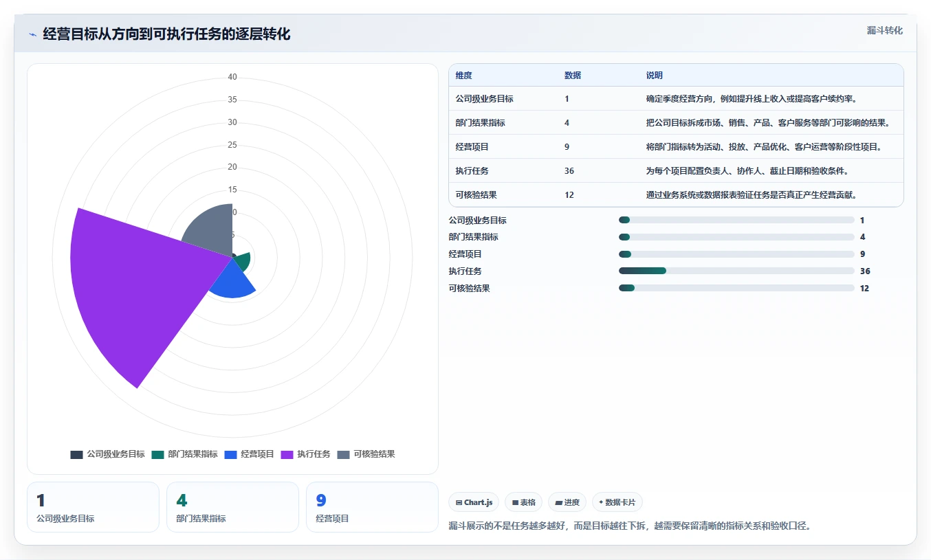The image size is (931, 560).
Task: Click the 25 axis tick label on the chart
Action: [x=232, y=145]
